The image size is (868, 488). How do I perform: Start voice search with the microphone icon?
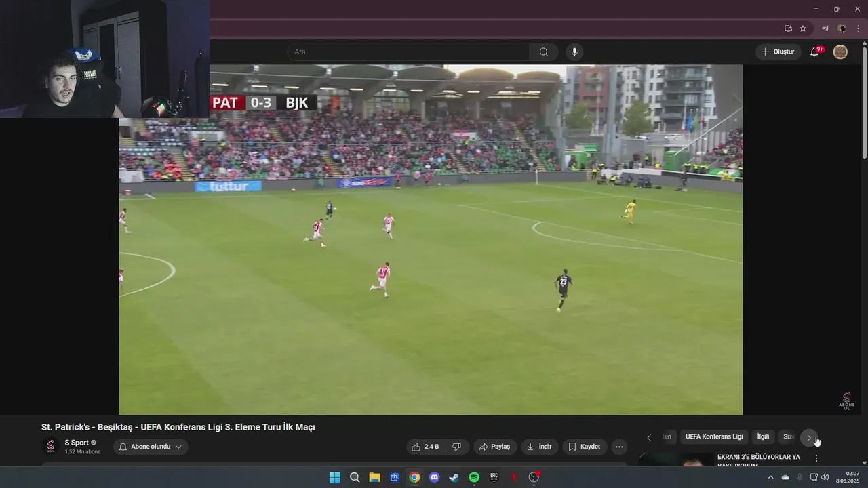click(x=574, y=52)
